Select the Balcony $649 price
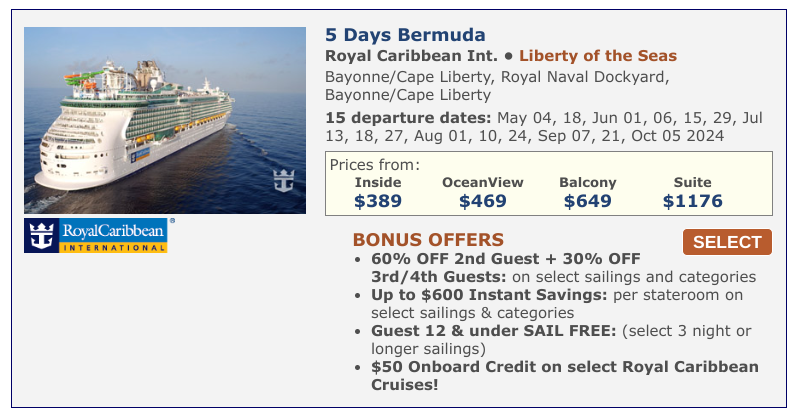The width and height of the screenshot is (812, 410). [588, 192]
